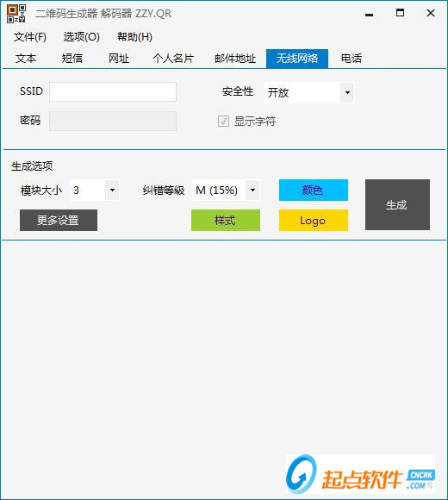Open the 安全性 security dropdown
The width and height of the screenshot is (448, 500).
tap(308, 93)
